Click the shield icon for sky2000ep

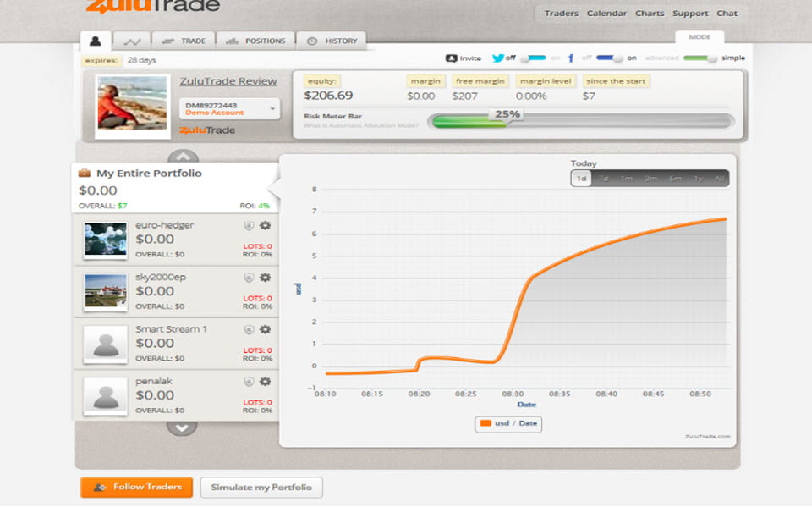point(249,278)
